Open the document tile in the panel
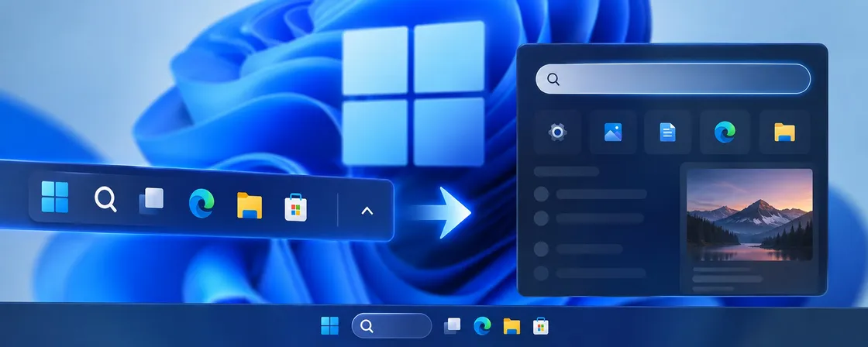Screen dimensions: 868x347 pyautogui.click(x=667, y=132)
